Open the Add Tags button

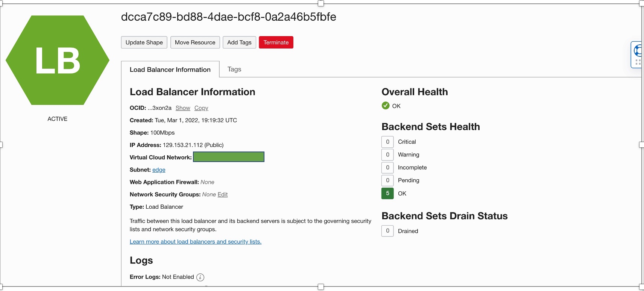pyautogui.click(x=239, y=42)
